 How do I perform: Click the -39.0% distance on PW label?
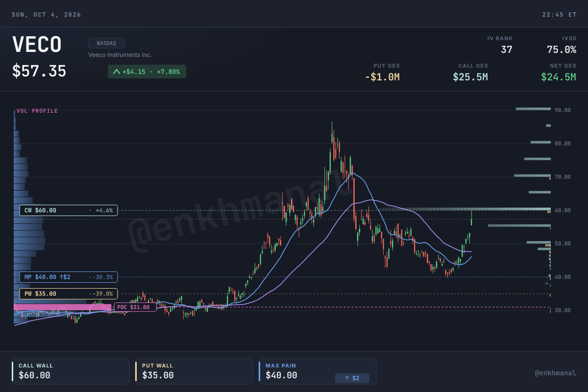102,294
